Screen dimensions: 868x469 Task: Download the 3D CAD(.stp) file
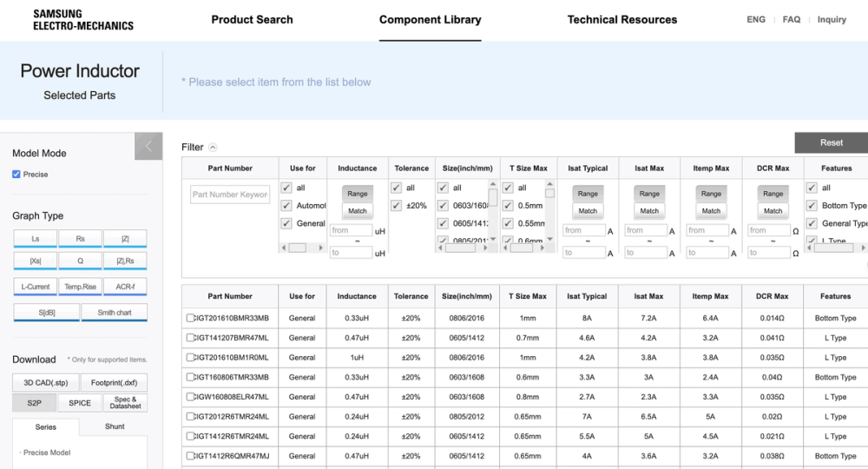click(46, 383)
